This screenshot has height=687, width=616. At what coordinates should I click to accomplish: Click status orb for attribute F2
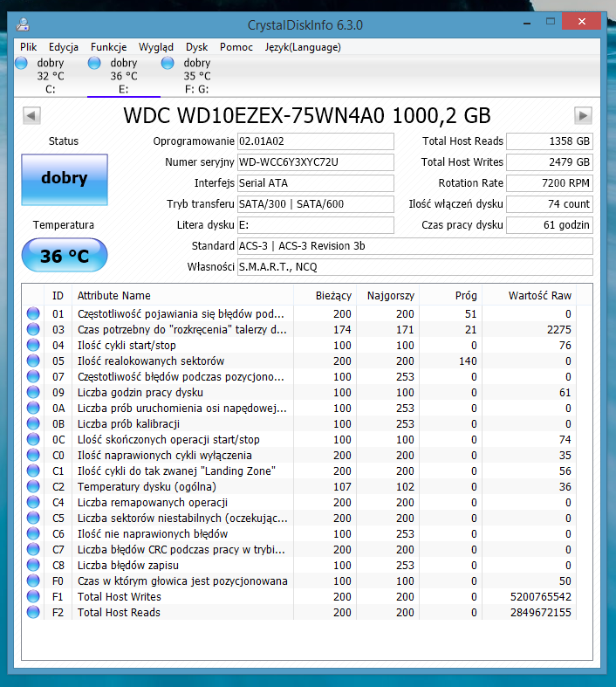(x=33, y=613)
